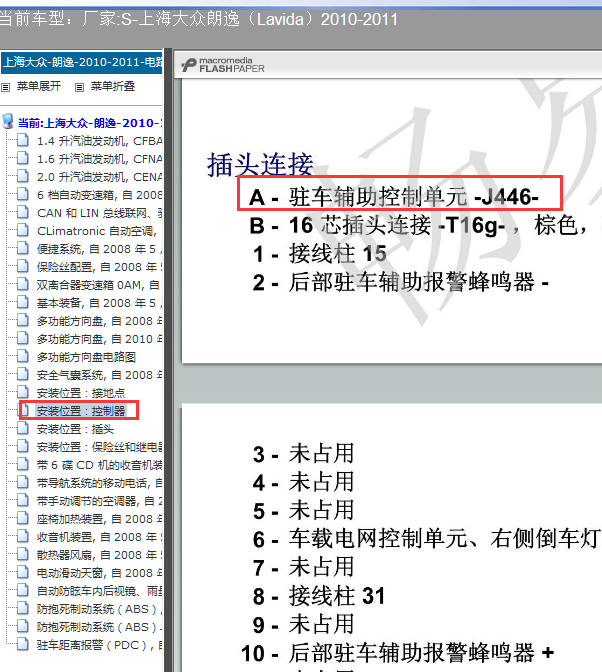This screenshot has height=672, width=602.
Task: Open 1.4 升汽油发动机, CFBA document
Action: click(99, 141)
